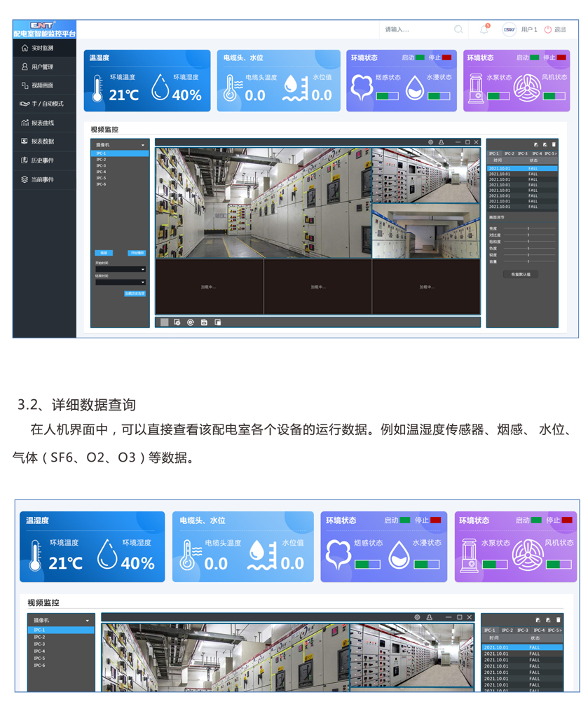Click the window layout icon in video toolbar

click(x=218, y=322)
